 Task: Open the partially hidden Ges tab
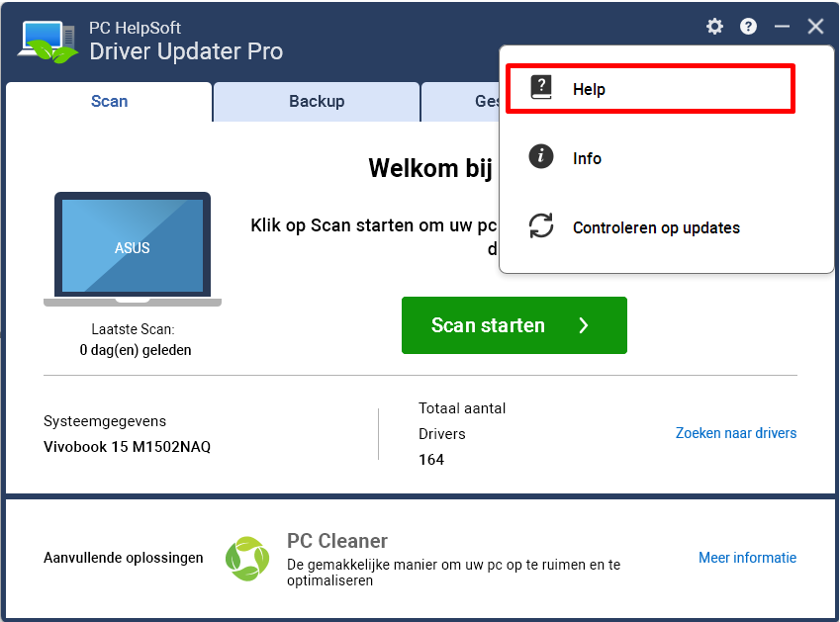click(x=461, y=101)
